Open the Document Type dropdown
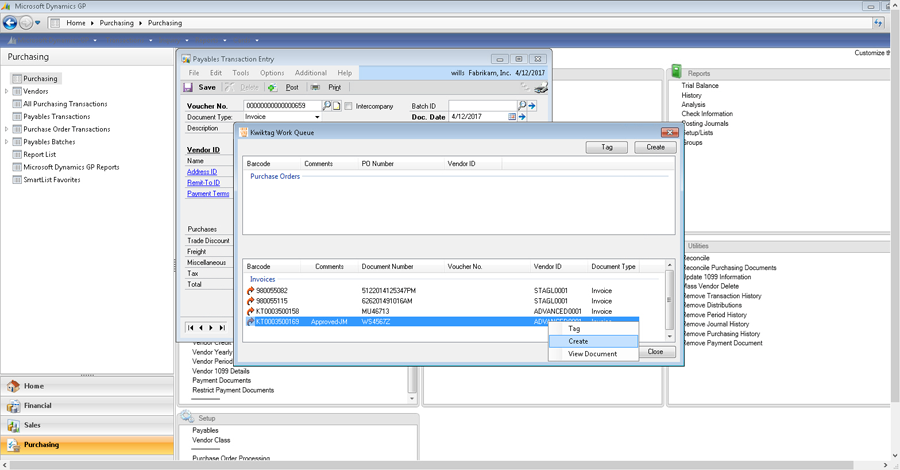Image resolution: width=900 pixels, height=470 pixels. pyautogui.click(x=317, y=117)
